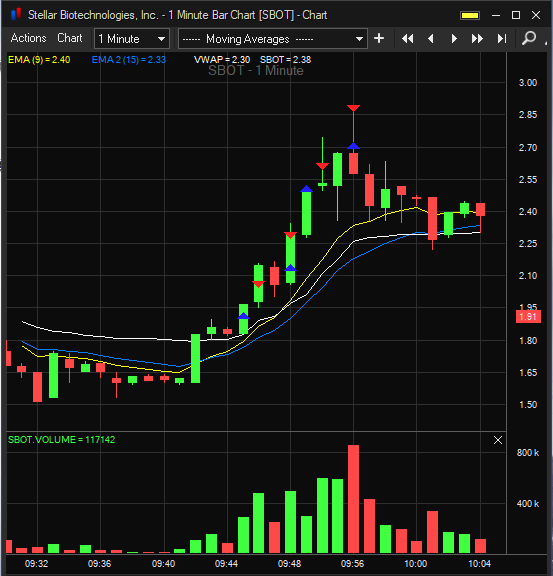Open the Chart menu
Viewport: 553px width, 576px height.
70,38
